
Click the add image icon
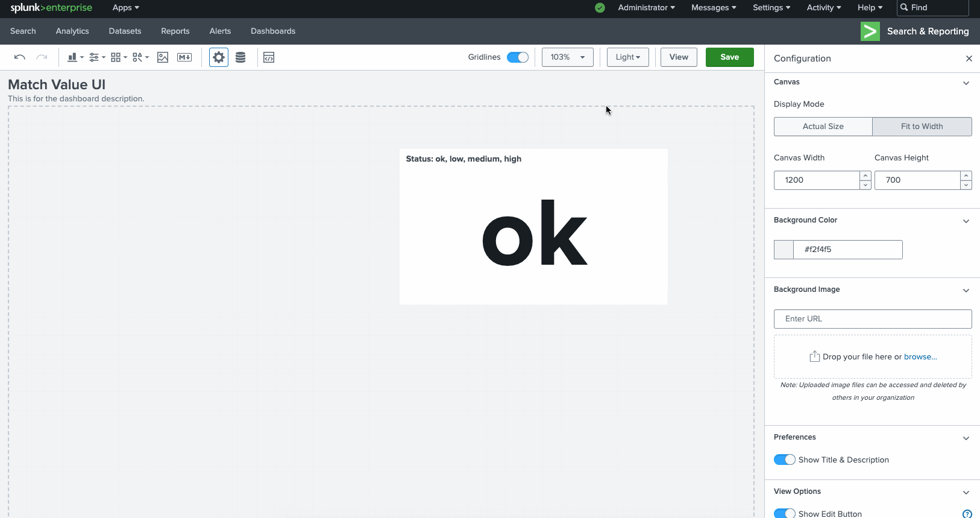(163, 57)
